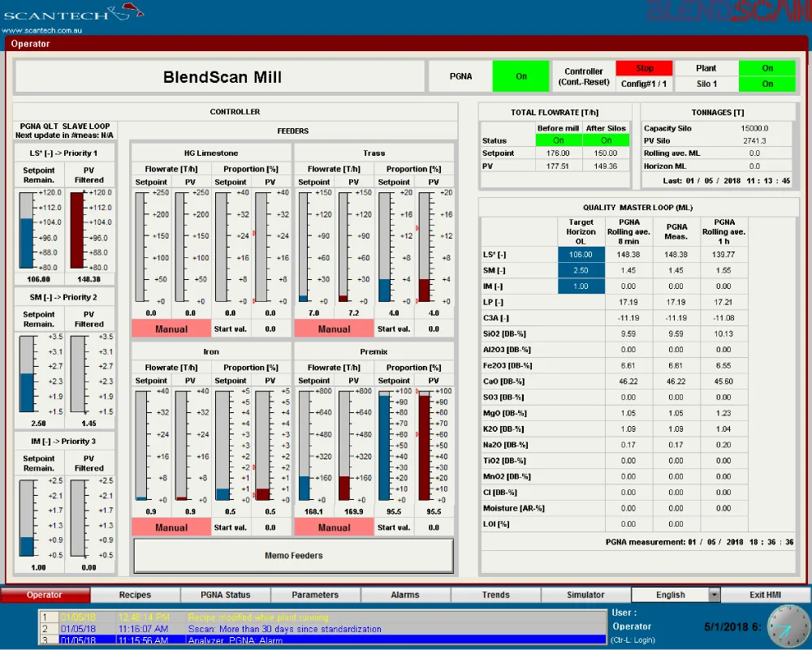This screenshot has width=812, height=650.
Task: Open the English language dropdown arrow
Action: tap(714, 595)
